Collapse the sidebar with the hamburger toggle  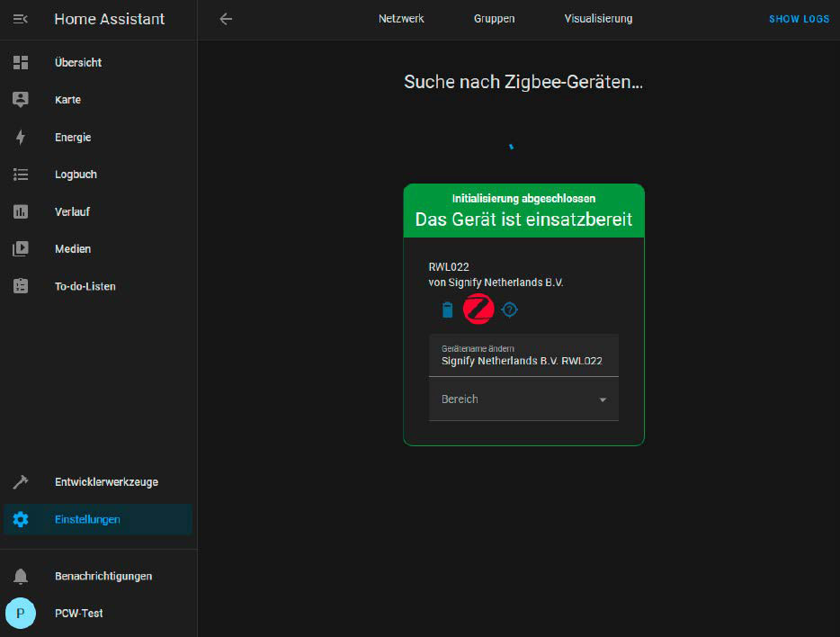point(20,18)
